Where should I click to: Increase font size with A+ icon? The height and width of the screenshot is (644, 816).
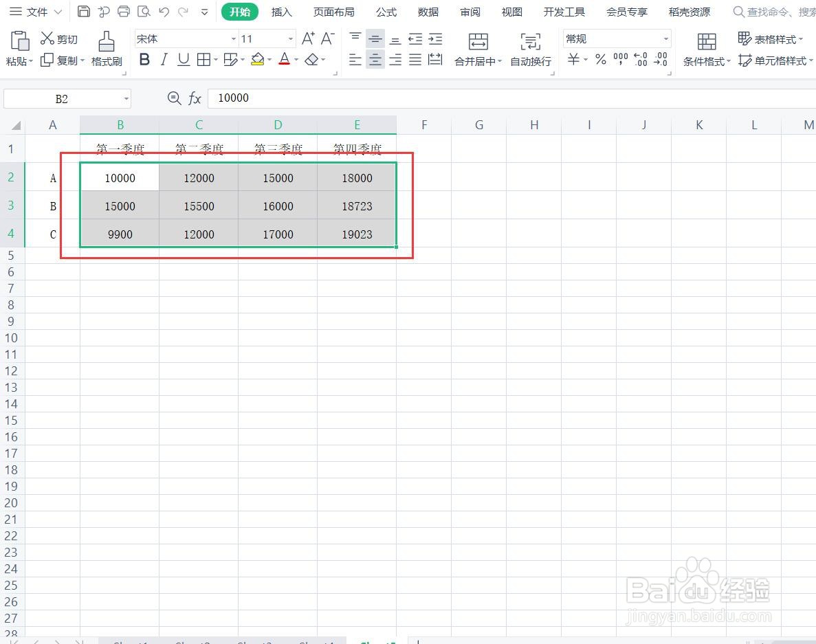pos(308,38)
